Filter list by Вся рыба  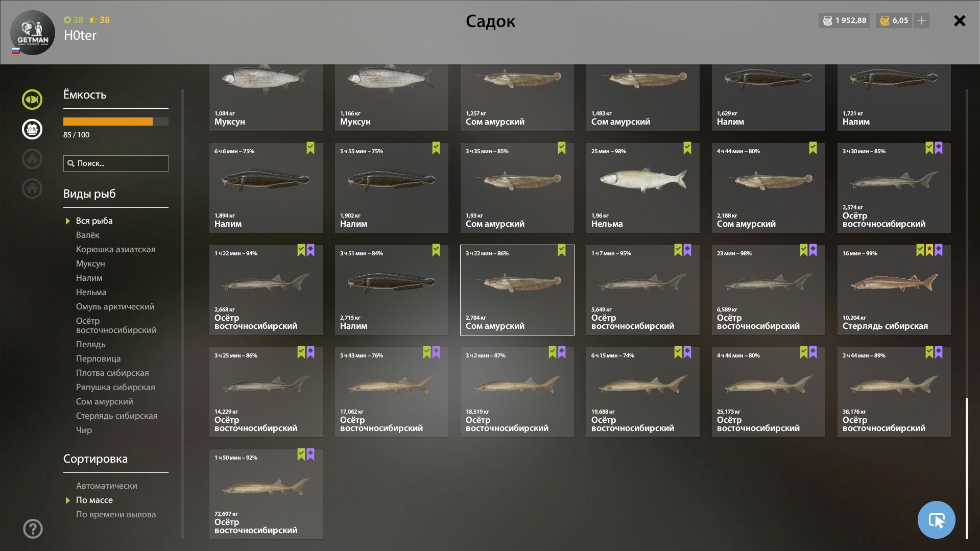94,221
